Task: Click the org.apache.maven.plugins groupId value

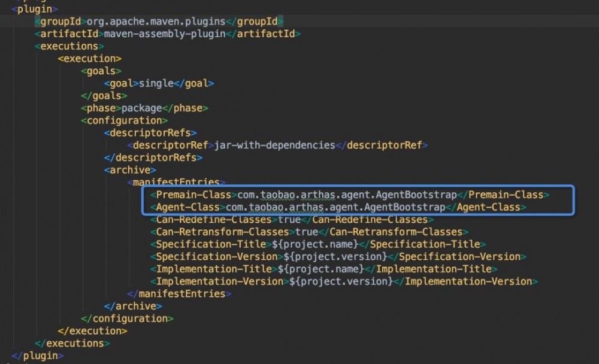Action: pos(156,22)
